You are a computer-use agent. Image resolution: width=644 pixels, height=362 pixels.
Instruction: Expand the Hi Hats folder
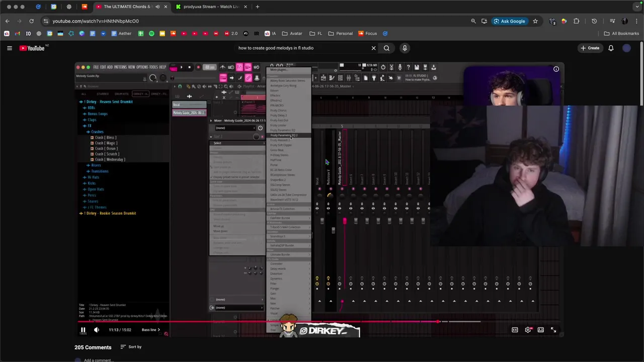tap(93, 177)
